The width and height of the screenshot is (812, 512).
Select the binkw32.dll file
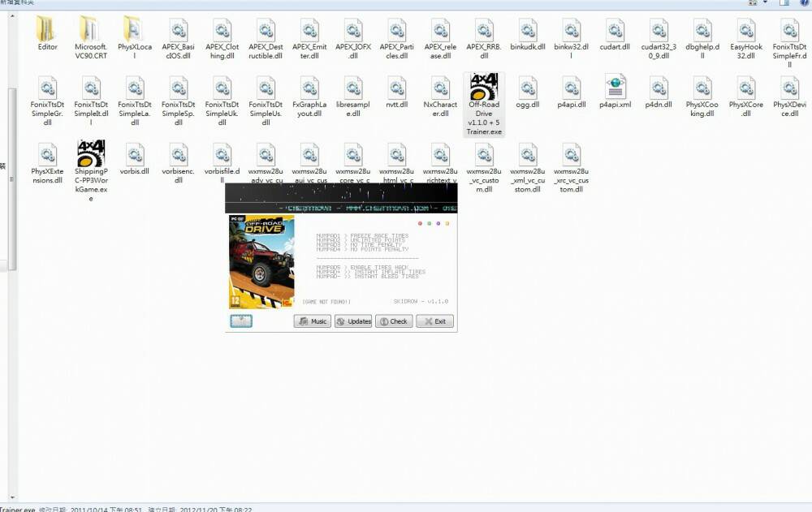click(x=571, y=37)
